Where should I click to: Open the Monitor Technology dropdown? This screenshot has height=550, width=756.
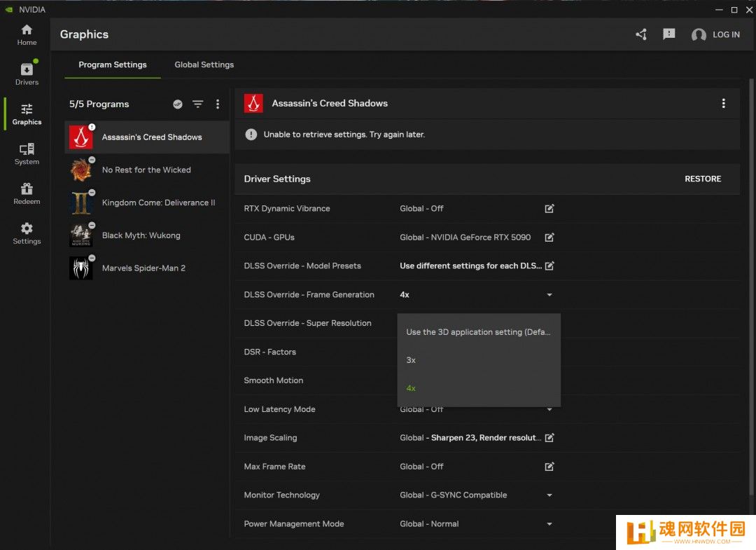549,495
